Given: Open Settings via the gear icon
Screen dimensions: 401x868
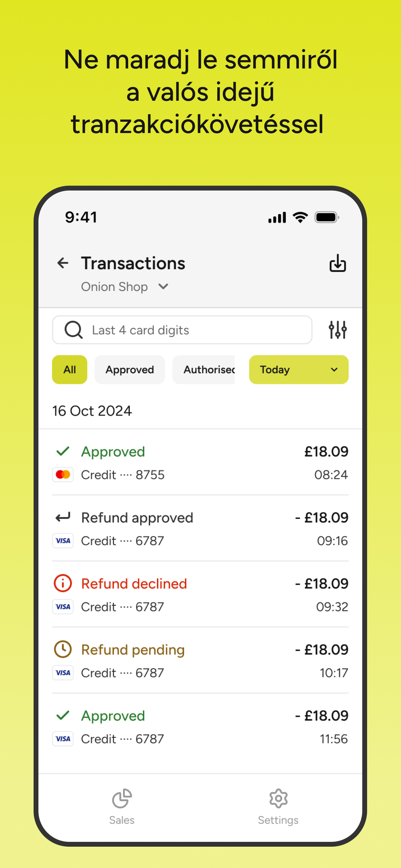Looking at the screenshot, I should point(278,798).
